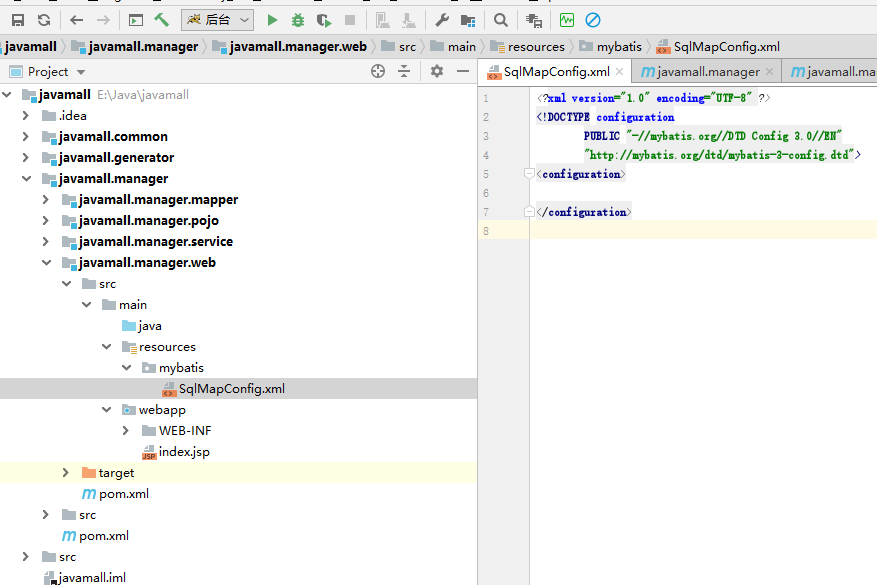Open the Project view dropdown
877x585 pixels.
tap(81, 72)
